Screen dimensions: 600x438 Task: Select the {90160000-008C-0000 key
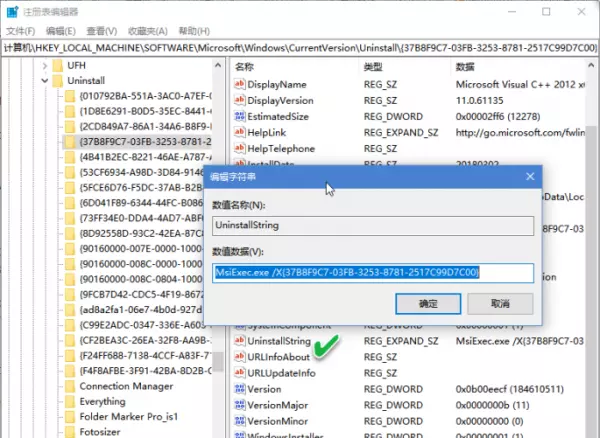141,264
